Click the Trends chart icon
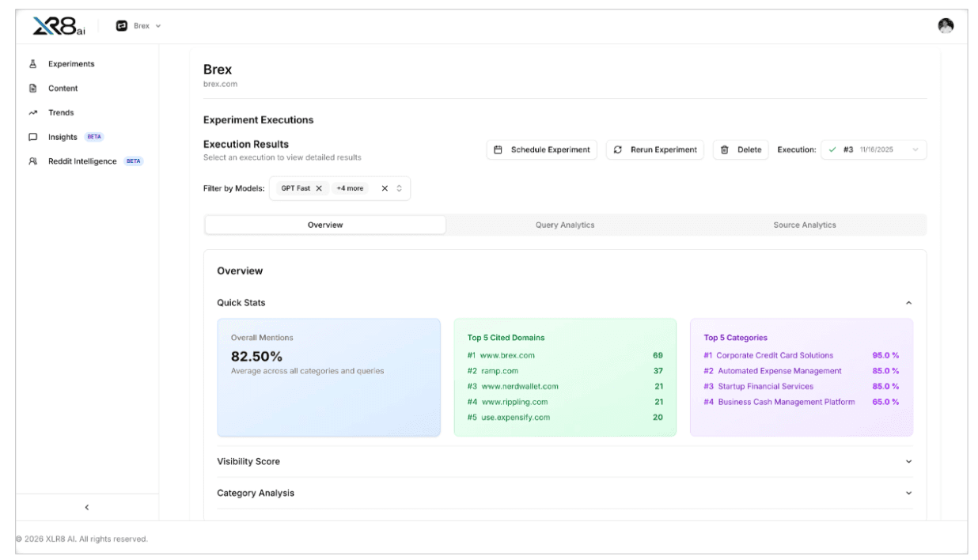The width and height of the screenshot is (978, 560). coord(32,112)
